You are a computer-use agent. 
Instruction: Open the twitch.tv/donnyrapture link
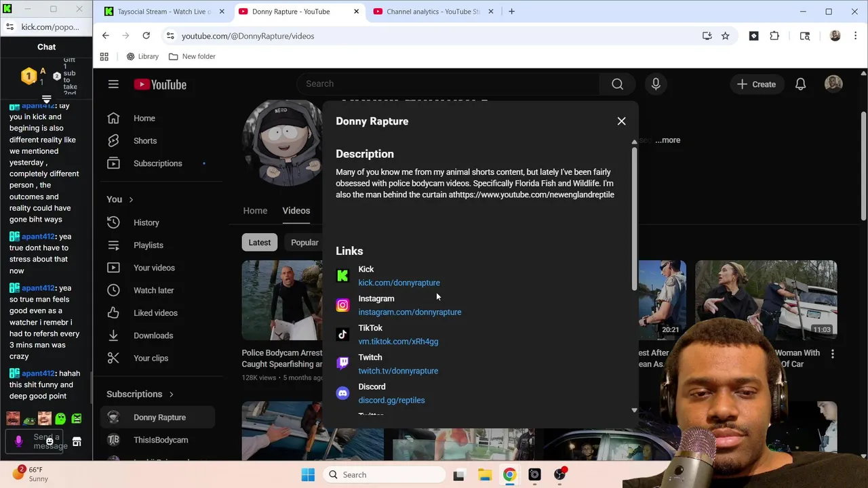398,371
